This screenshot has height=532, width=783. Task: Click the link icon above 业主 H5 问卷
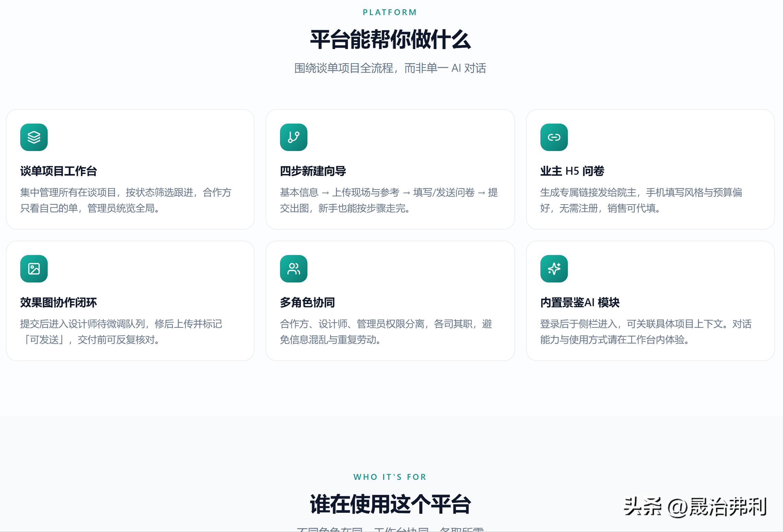point(554,137)
